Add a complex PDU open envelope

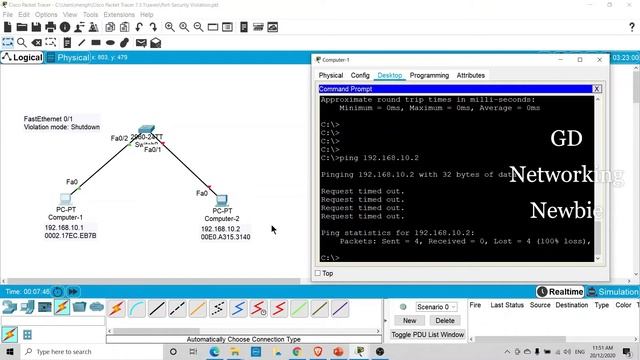click(x=156, y=42)
